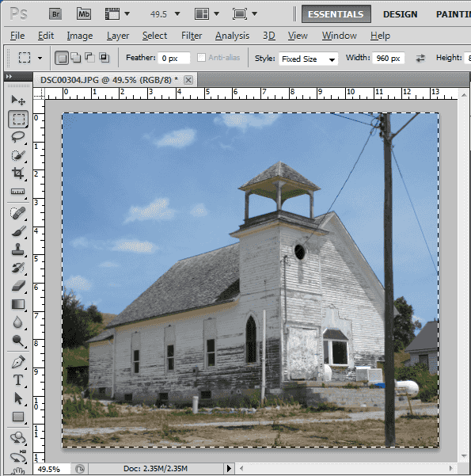This screenshot has height=476, width=471.
Task: Swap width and height values
Action: coord(420,58)
